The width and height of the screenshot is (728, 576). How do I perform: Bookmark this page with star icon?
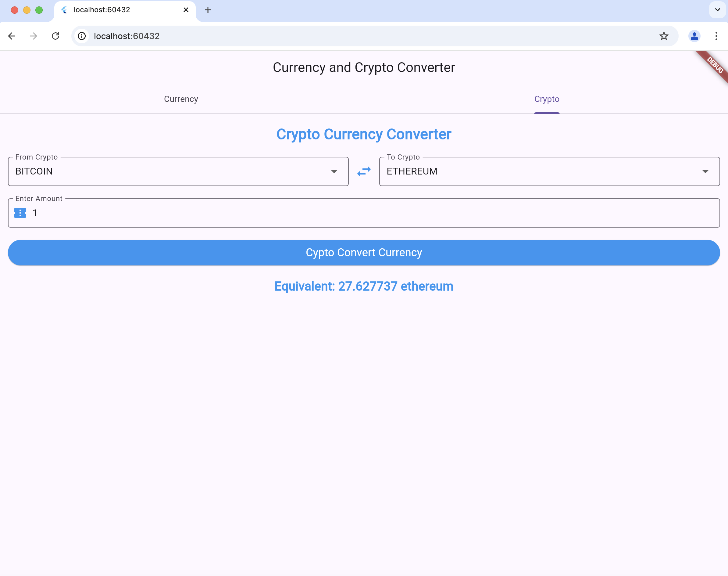(664, 36)
